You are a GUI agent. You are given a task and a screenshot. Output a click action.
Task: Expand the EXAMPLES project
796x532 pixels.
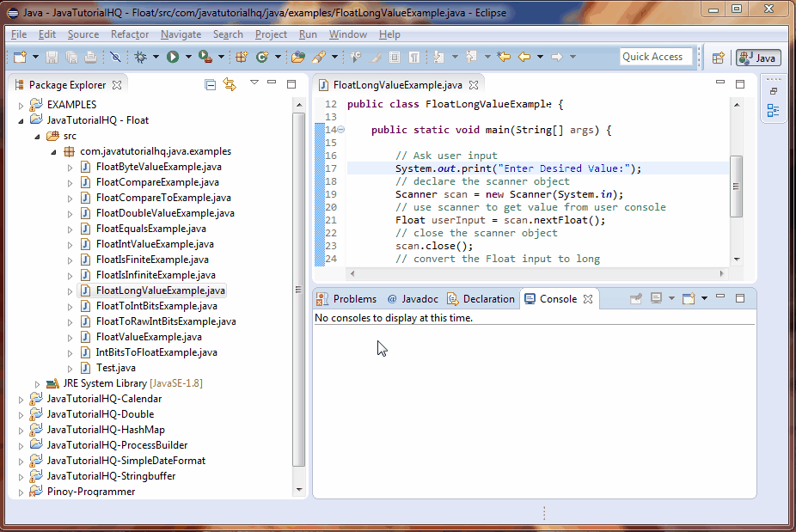(21, 106)
